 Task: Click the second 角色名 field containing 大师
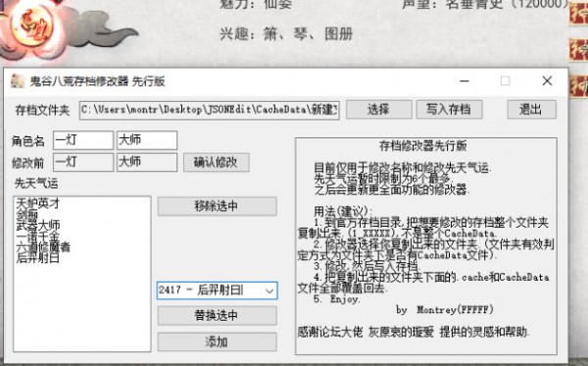pos(147,140)
